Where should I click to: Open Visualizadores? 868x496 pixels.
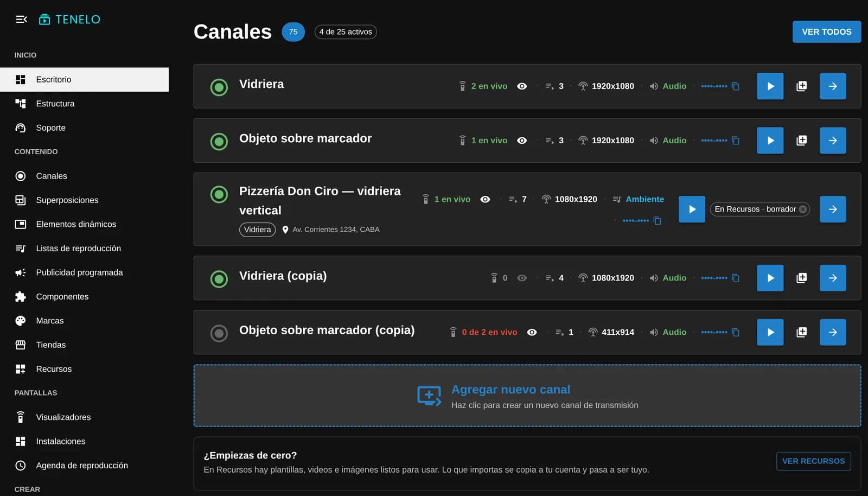[84, 417]
